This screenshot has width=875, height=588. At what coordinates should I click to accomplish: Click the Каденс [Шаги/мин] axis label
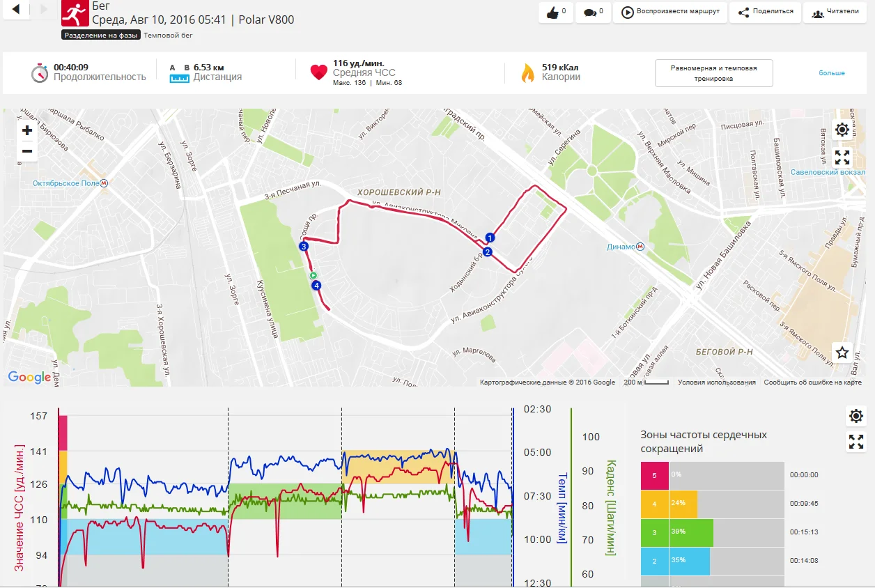[611, 507]
